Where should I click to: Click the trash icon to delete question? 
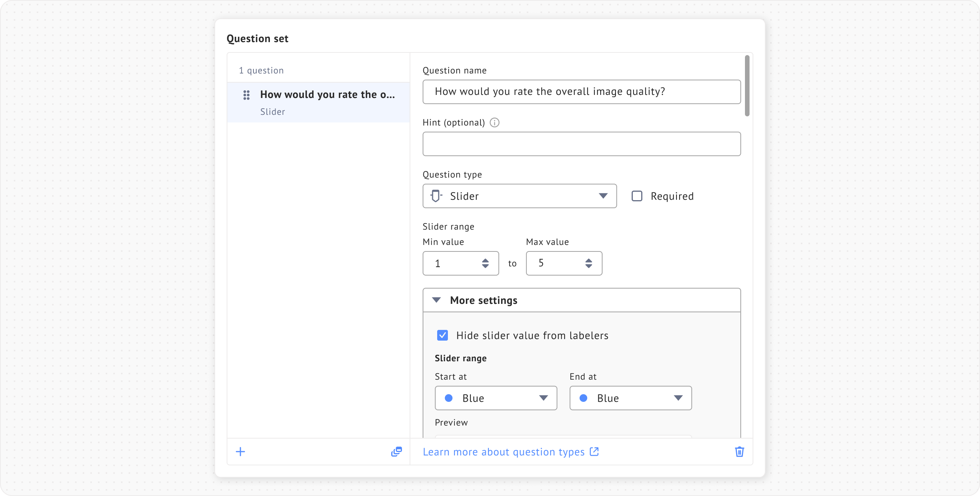click(x=739, y=452)
